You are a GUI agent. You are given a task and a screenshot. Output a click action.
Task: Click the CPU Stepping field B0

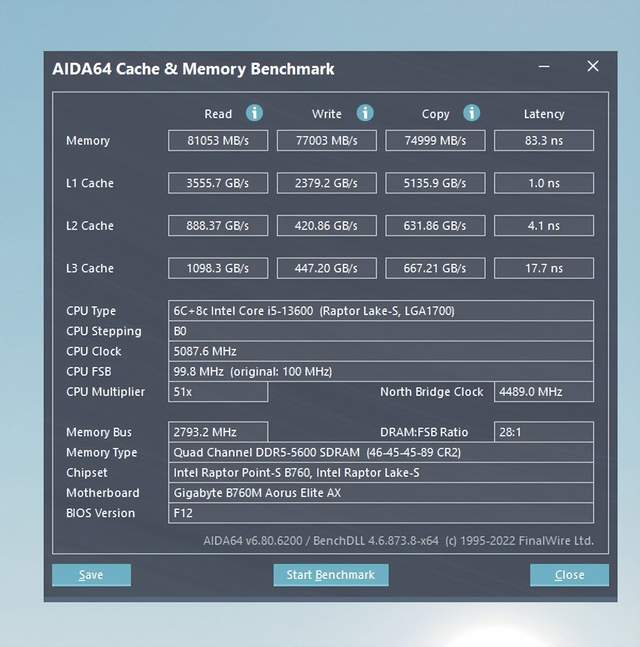(381, 331)
